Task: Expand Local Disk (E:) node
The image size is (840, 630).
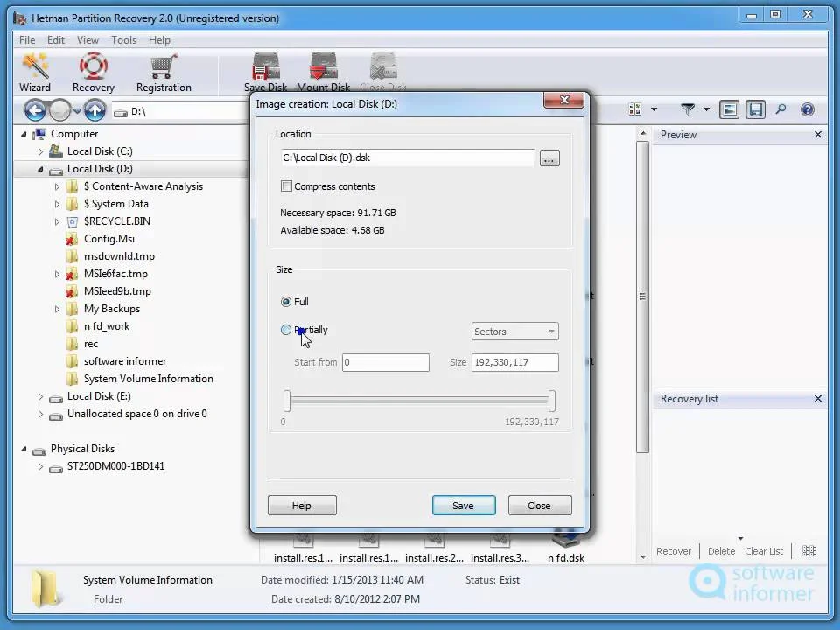Action: pyautogui.click(x=41, y=397)
